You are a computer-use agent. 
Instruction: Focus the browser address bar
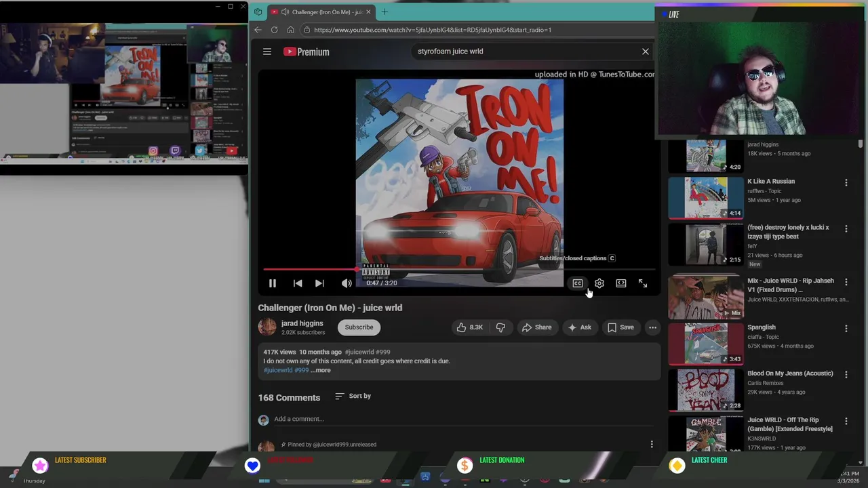[x=475, y=30]
